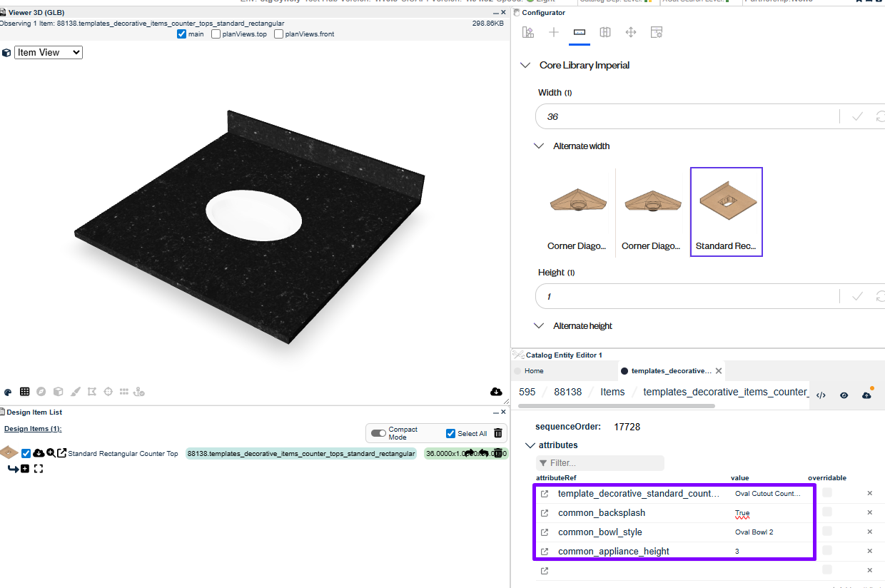This screenshot has width=885, height=588.
Task: Open the code view icon in the Catalog Entity Editor
Action: click(x=821, y=395)
